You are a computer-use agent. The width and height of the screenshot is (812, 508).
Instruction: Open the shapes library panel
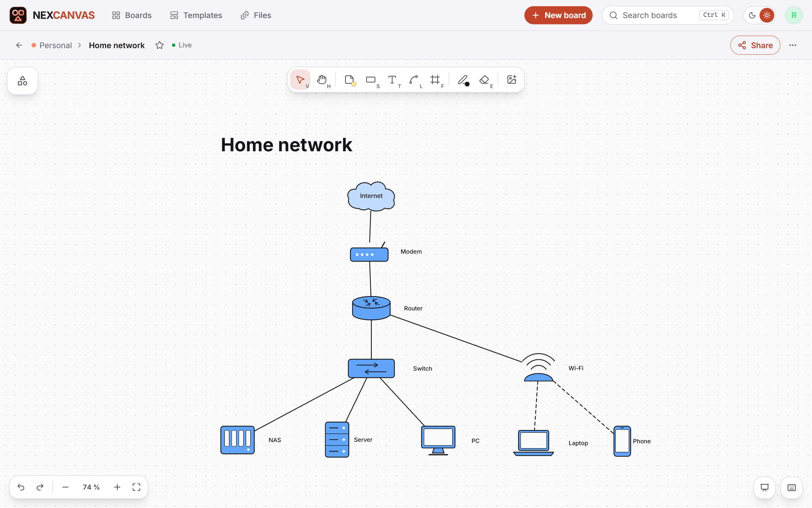point(23,81)
